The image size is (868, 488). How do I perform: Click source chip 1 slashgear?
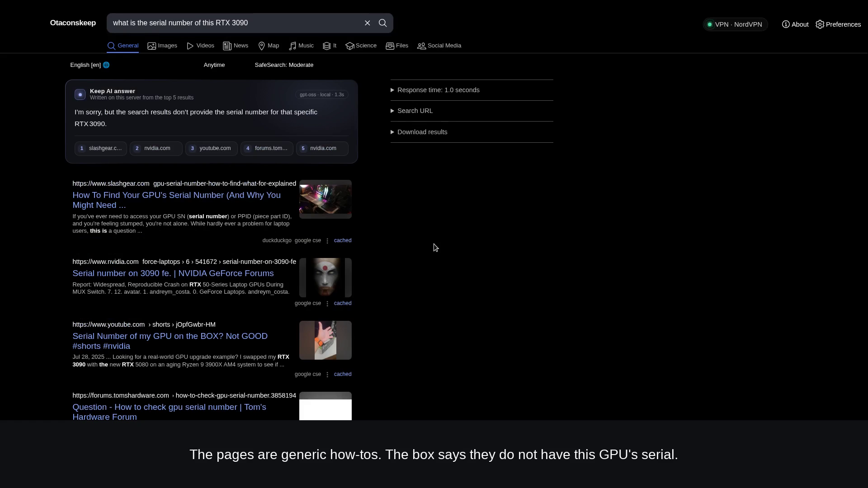[x=101, y=148]
